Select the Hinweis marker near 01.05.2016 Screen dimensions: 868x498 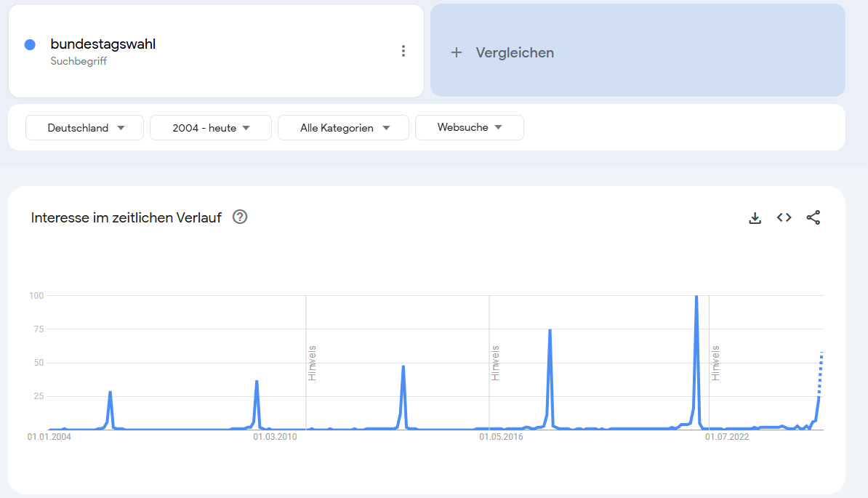coord(495,362)
